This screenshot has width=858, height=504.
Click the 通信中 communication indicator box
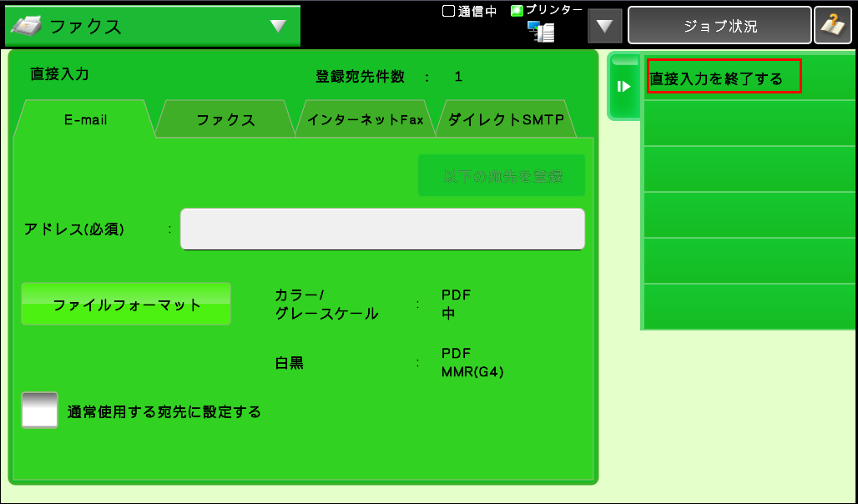point(447,11)
